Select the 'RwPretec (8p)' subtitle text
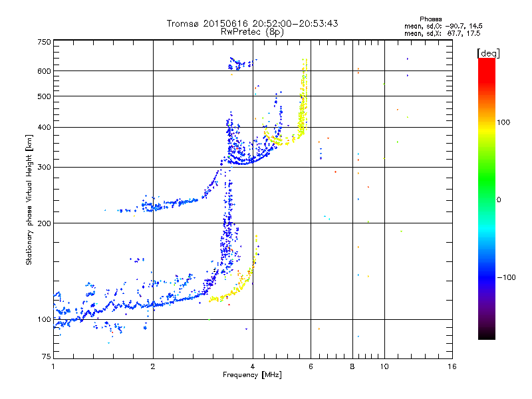 252,32
